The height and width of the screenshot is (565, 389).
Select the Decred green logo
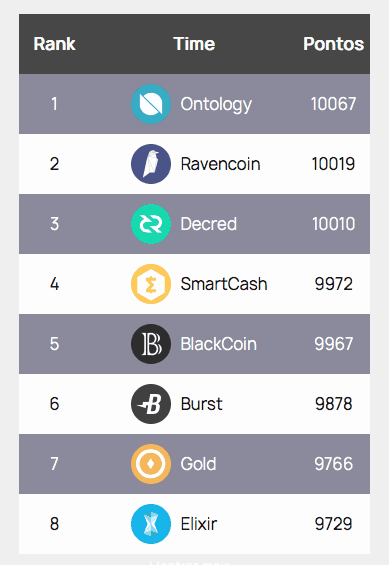coord(151,224)
